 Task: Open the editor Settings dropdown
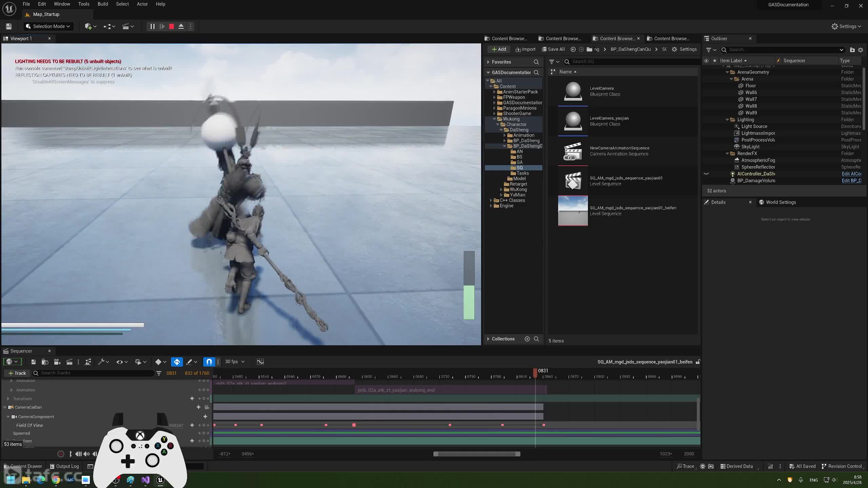click(846, 26)
